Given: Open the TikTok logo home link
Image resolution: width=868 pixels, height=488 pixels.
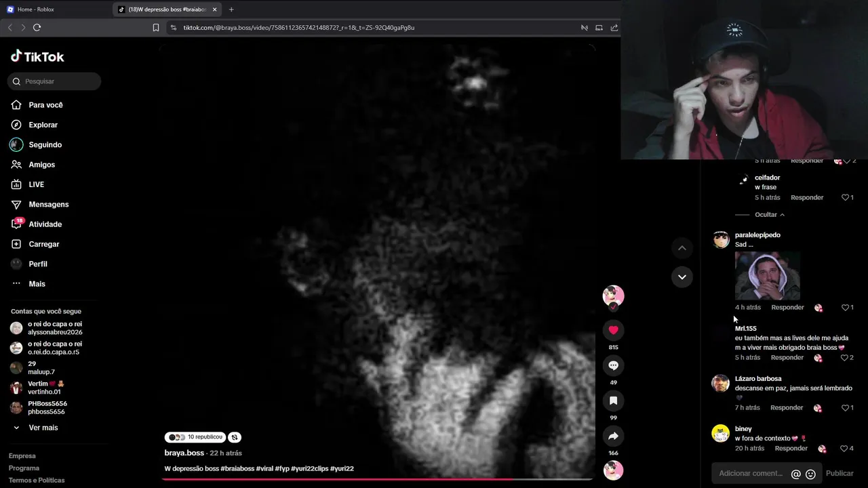Looking at the screenshot, I should pyautogui.click(x=37, y=57).
